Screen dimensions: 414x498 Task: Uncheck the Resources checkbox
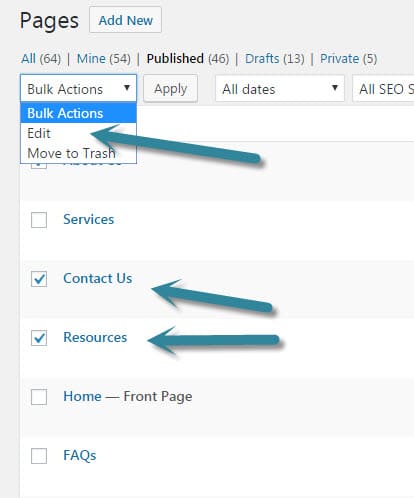pos(39,338)
